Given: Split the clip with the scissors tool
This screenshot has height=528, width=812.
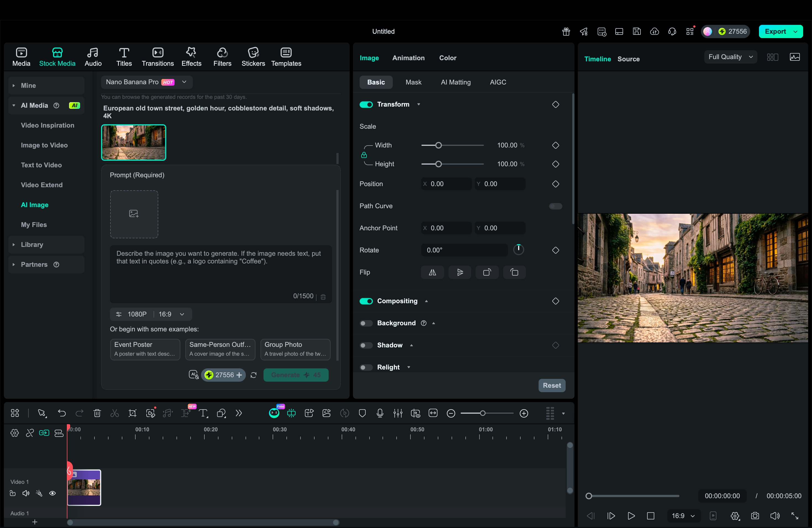Looking at the screenshot, I should click(x=115, y=413).
